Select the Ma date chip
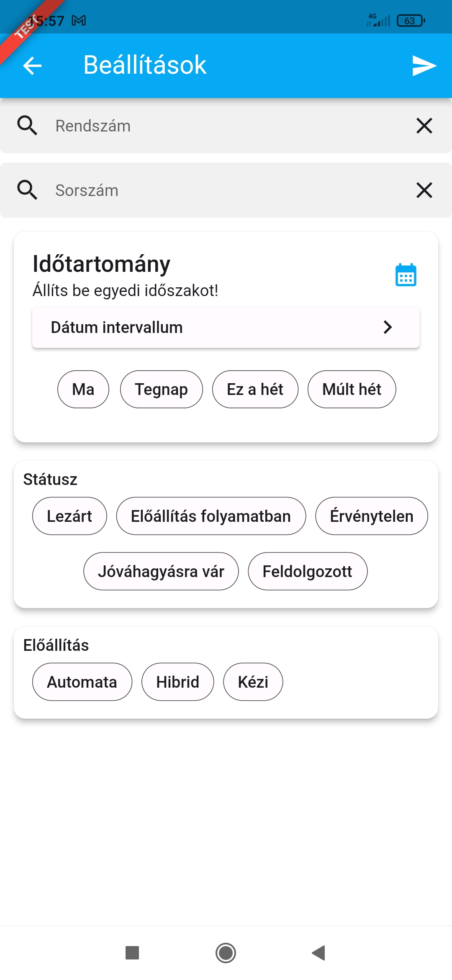The width and height of the screenshot is (452, 980). point(83,389)
